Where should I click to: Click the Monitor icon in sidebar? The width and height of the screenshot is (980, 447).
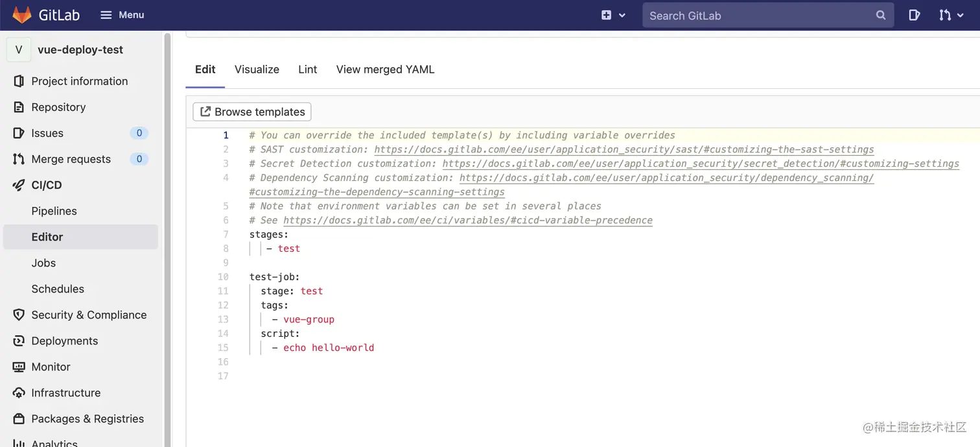(19, 367)
